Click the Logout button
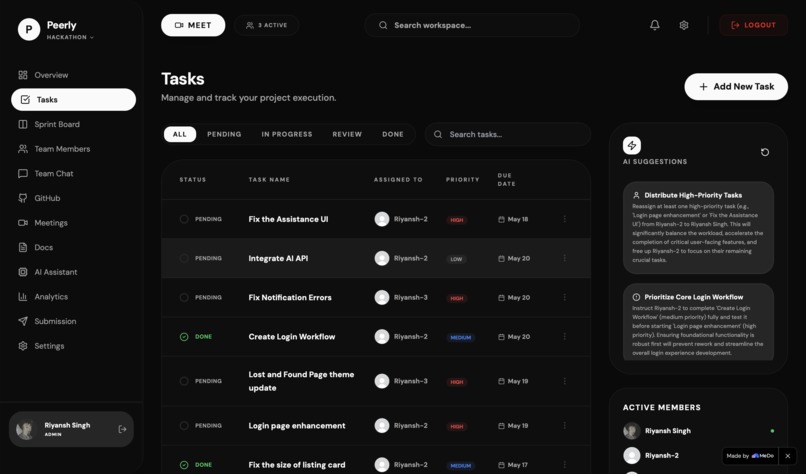 tap(753, 25)
